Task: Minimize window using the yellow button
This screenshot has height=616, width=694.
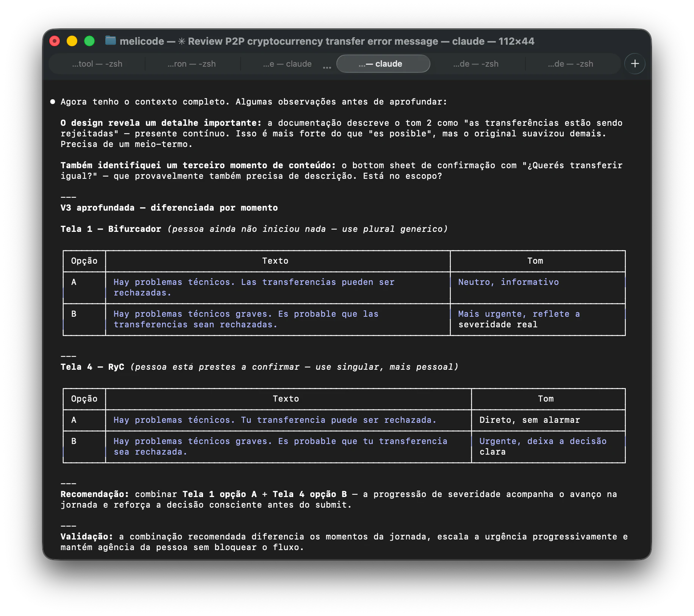Action: click(72, 41)
